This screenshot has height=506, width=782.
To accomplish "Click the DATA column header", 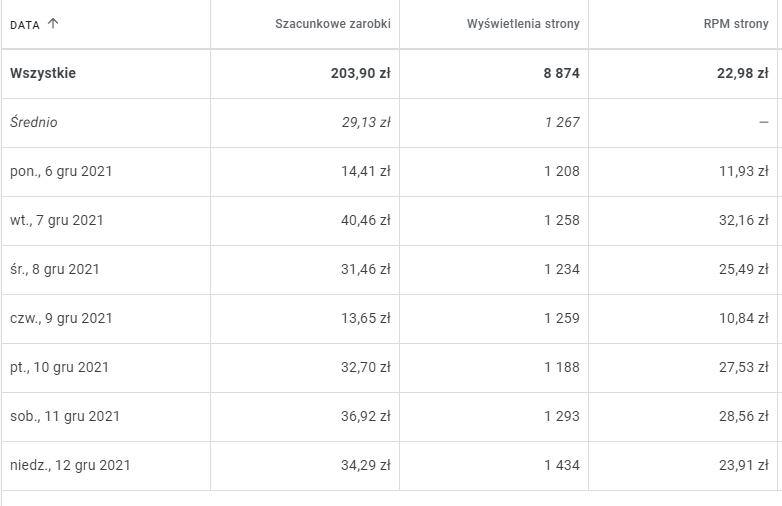I will [x=25, y=24].
